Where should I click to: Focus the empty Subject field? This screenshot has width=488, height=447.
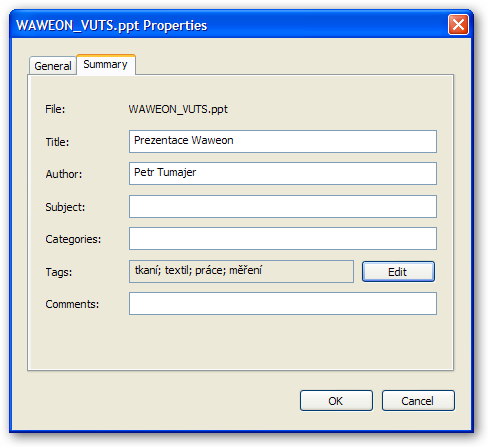coord(283,206)
